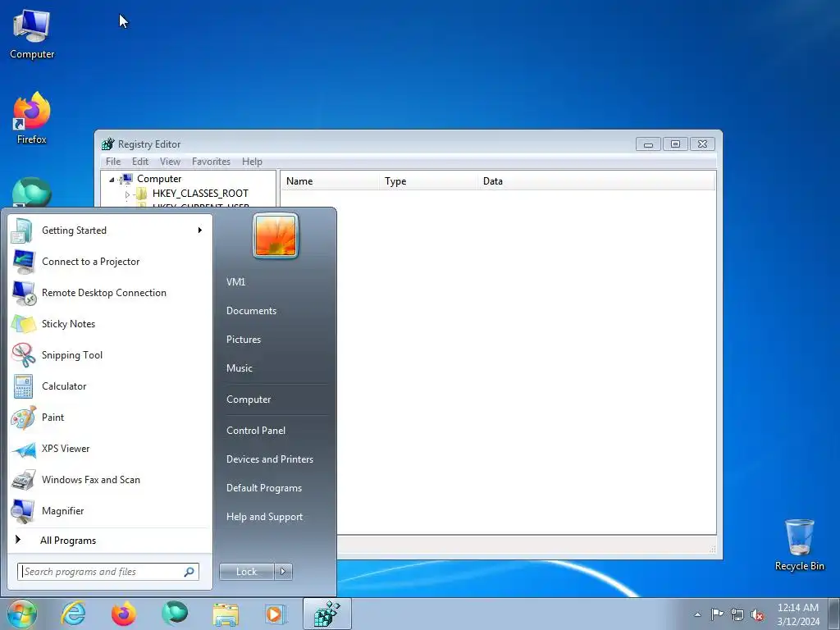Open the Snipping Tool
Screen dimensions: 840x630
coord(109,354)
